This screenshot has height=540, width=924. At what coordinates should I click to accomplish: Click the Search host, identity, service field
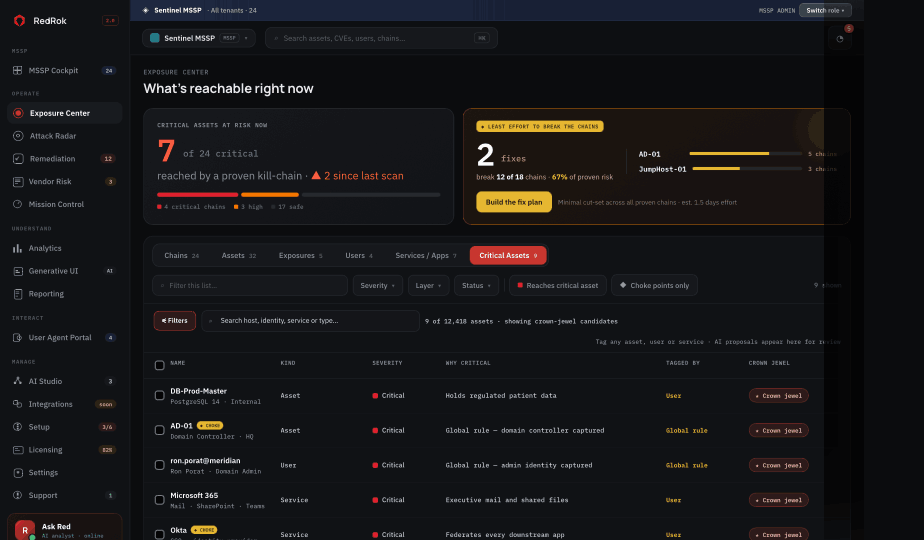pos(311,321)
